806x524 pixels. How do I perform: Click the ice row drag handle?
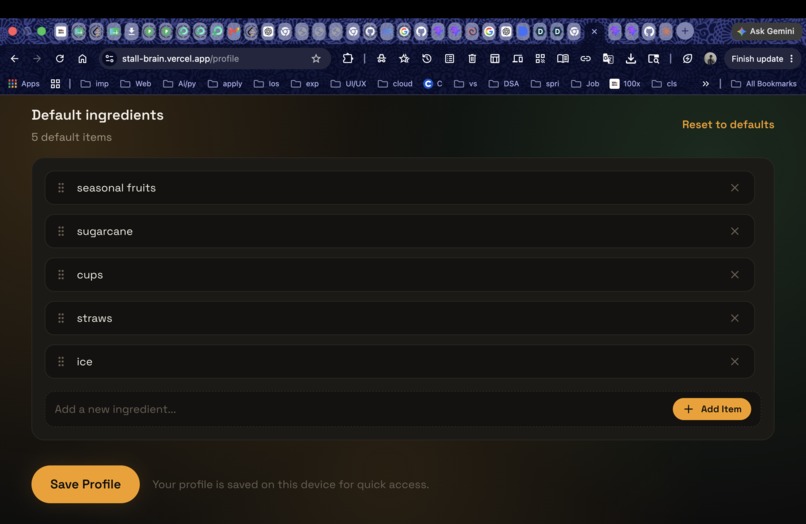tap(61, 362)
